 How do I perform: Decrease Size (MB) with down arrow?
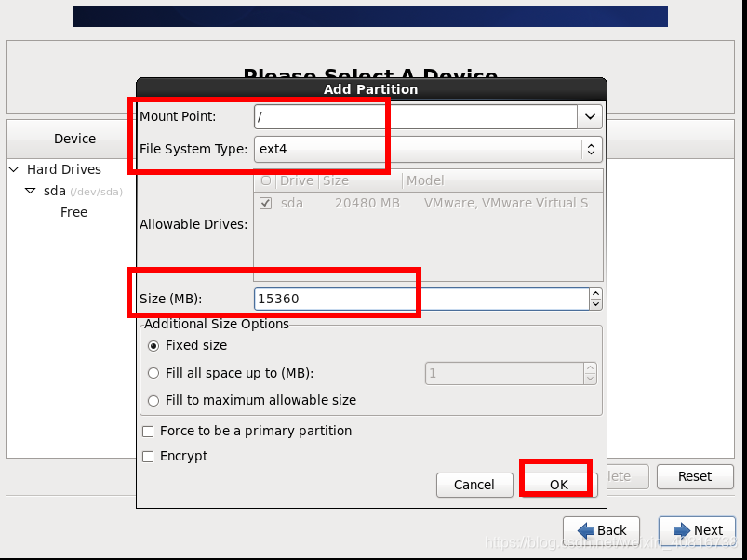coord(595,305)
